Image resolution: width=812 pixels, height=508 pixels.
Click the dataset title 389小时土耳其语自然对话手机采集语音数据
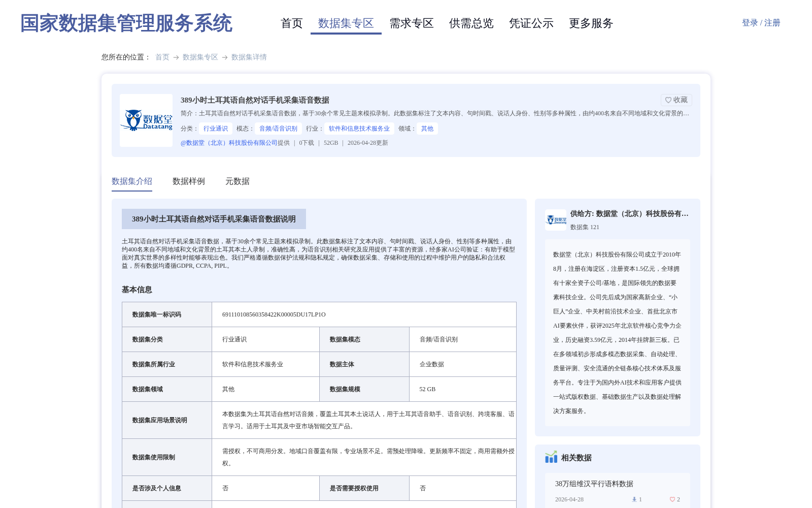click(x=255, y=100)
